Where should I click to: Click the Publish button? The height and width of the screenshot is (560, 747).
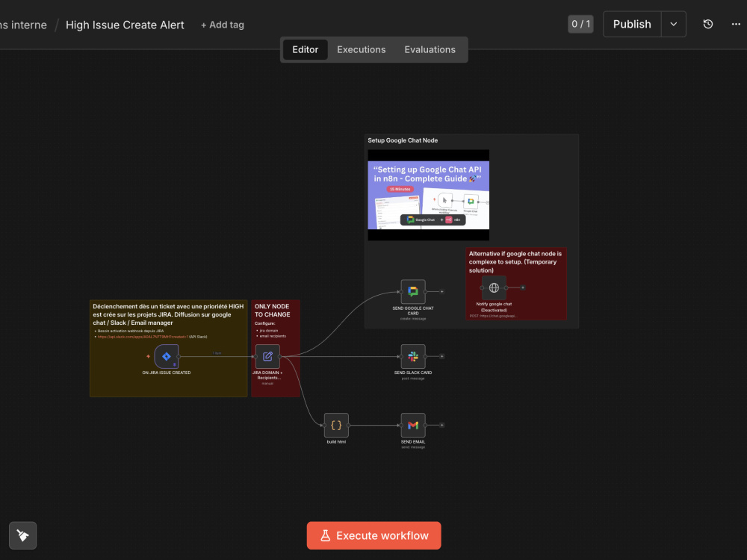click(x=632, y=25)
